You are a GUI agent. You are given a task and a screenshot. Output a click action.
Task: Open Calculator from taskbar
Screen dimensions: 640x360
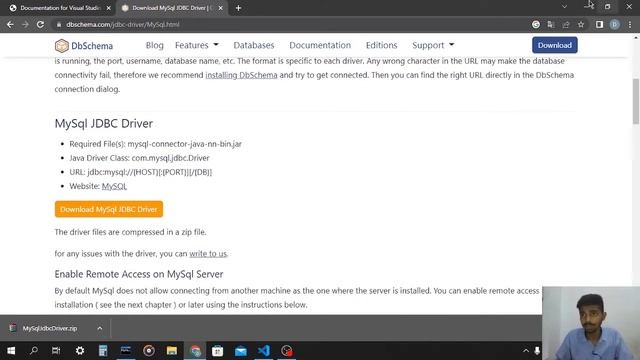[x=103, y=351]
